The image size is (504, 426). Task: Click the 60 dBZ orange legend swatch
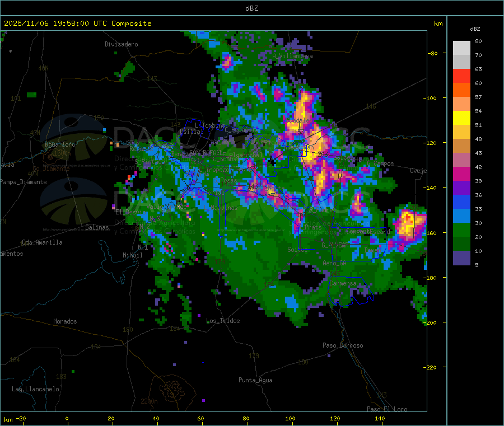point(461,90)
